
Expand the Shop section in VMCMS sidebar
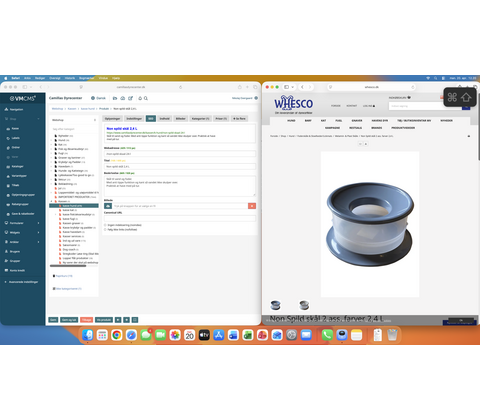click(x=38, y=119)
